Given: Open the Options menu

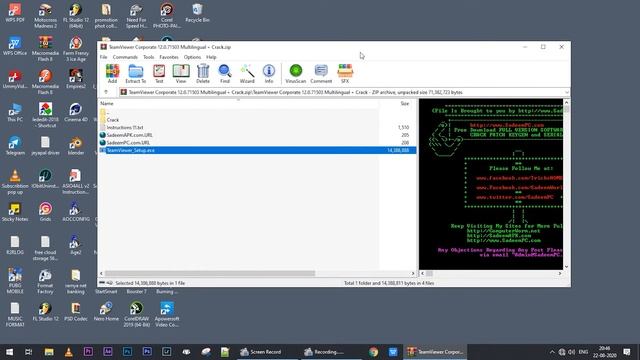Looking at the screenshot, I should [x=192, y=57].
